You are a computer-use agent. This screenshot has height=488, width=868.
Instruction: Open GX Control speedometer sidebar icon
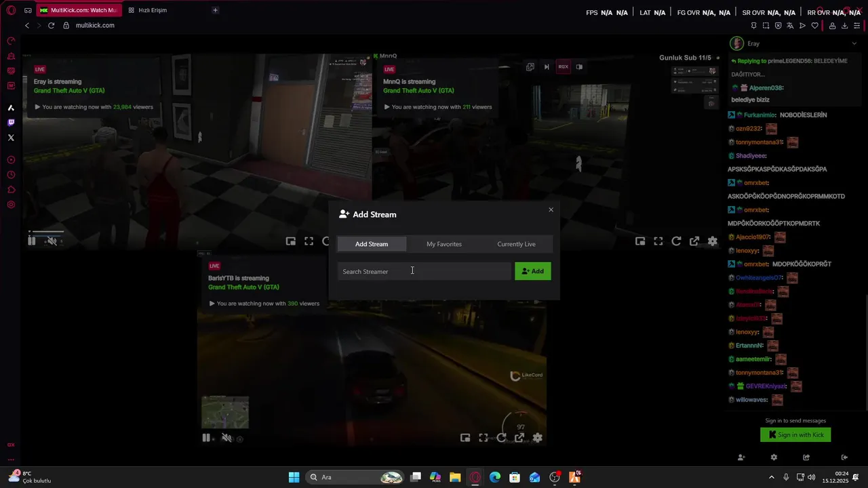(x=11, y=41)
